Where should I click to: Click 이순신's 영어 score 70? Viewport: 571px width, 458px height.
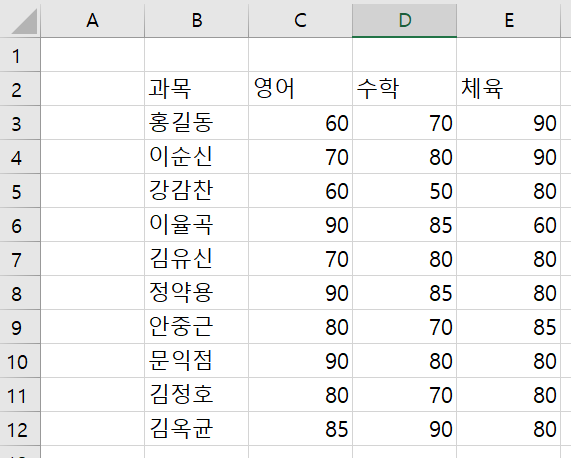300,157
